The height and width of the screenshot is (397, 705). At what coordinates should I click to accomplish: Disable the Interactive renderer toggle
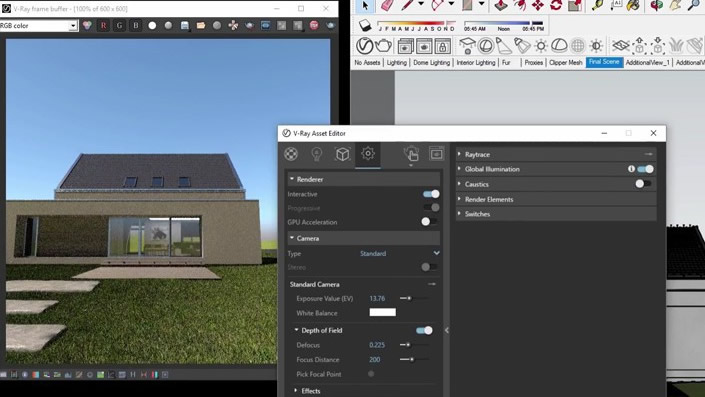(x=431, y=194)
